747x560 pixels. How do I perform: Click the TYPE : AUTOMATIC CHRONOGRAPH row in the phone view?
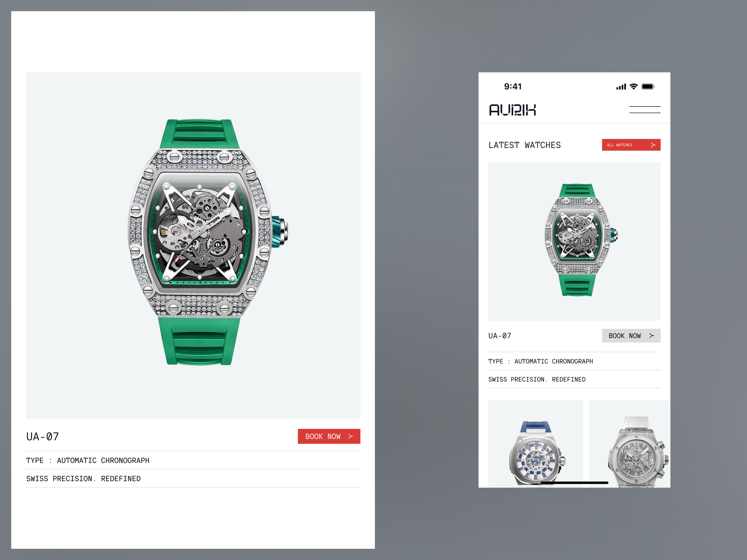(574, 361)
